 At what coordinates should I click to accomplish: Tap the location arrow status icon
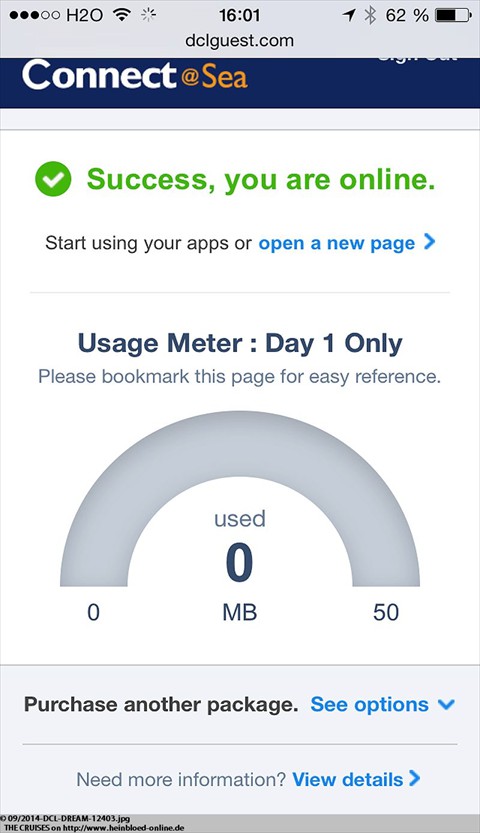(349, 15)
